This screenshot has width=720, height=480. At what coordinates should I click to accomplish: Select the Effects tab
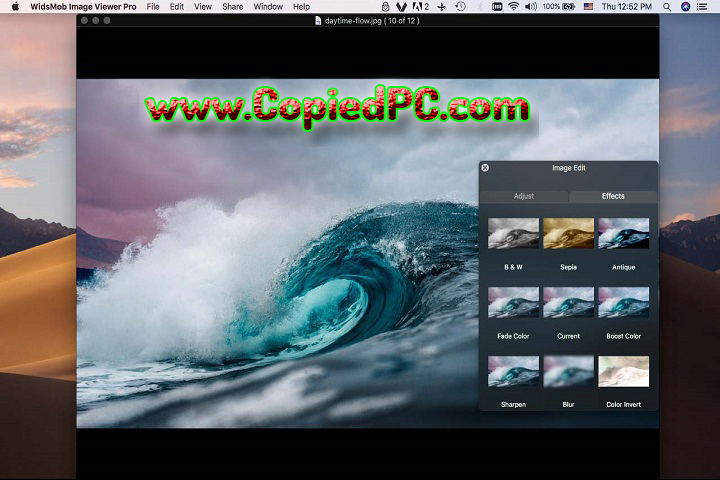(x=613, y=196)
